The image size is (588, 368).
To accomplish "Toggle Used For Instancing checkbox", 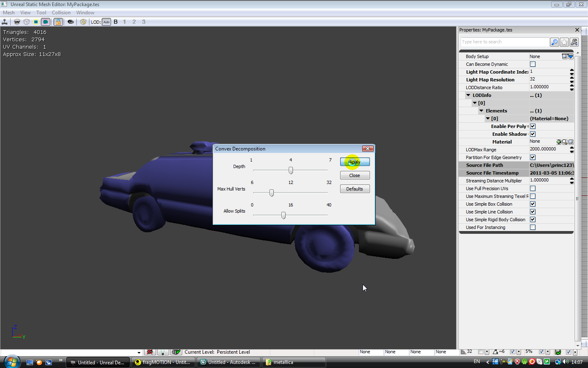I will 533,227.
